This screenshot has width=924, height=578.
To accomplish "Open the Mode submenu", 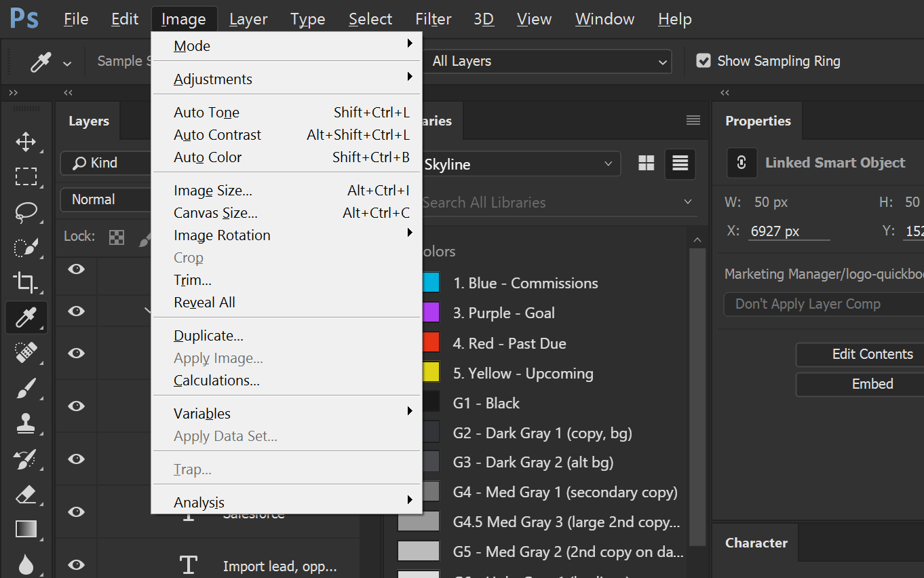I will [x=286, y=46].
